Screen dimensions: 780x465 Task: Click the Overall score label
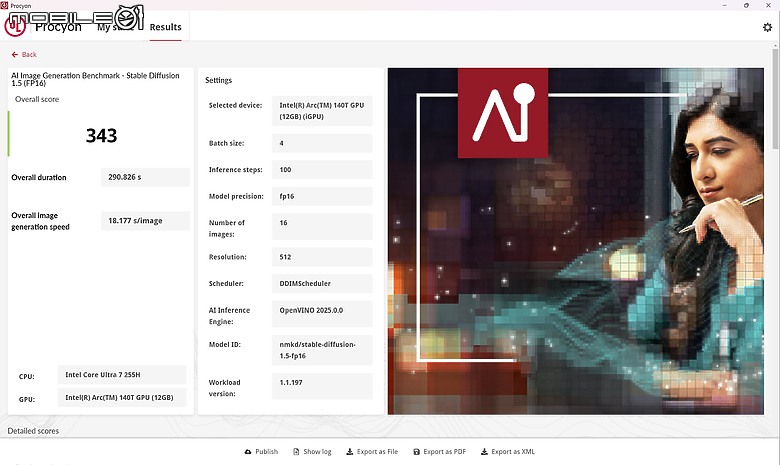click(x=37, y=99)
